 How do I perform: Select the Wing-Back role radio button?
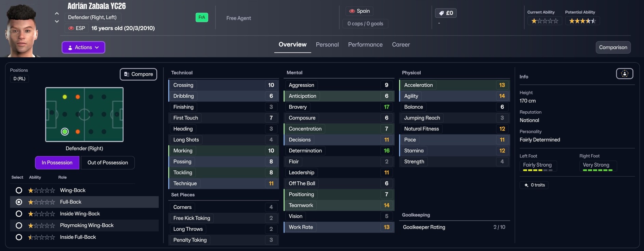click(19, 190)
